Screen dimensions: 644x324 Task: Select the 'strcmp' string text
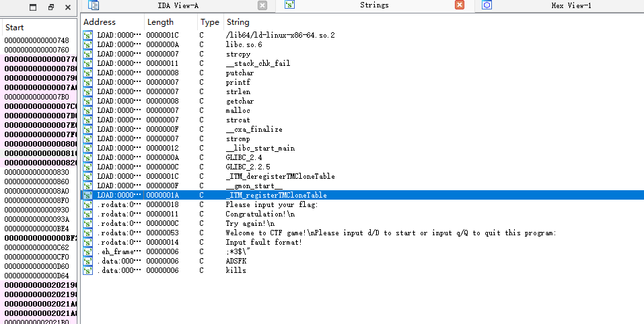238,139
